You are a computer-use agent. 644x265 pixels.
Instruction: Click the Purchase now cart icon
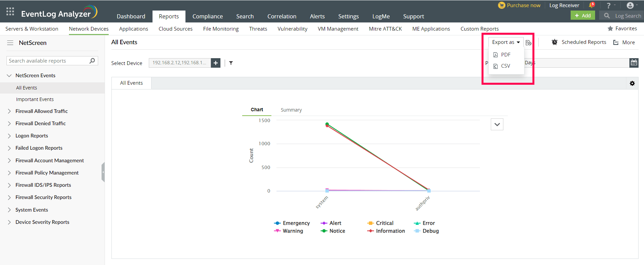(x=501, y=5)
